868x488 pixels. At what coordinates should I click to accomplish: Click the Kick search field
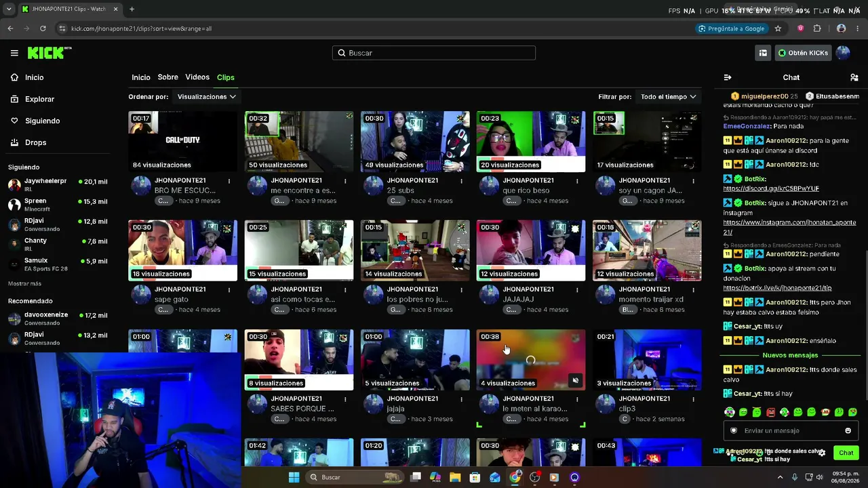[x=434, y=53]
